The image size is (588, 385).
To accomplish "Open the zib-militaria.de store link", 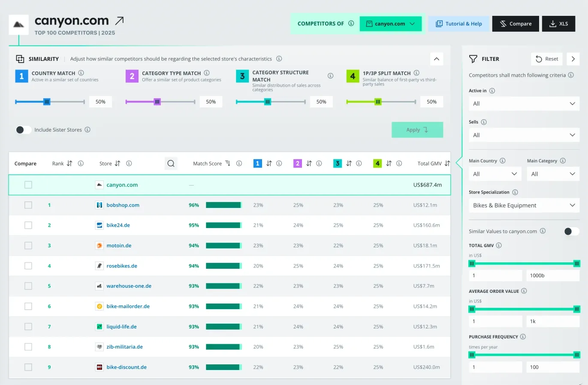I will pos(124,347).
